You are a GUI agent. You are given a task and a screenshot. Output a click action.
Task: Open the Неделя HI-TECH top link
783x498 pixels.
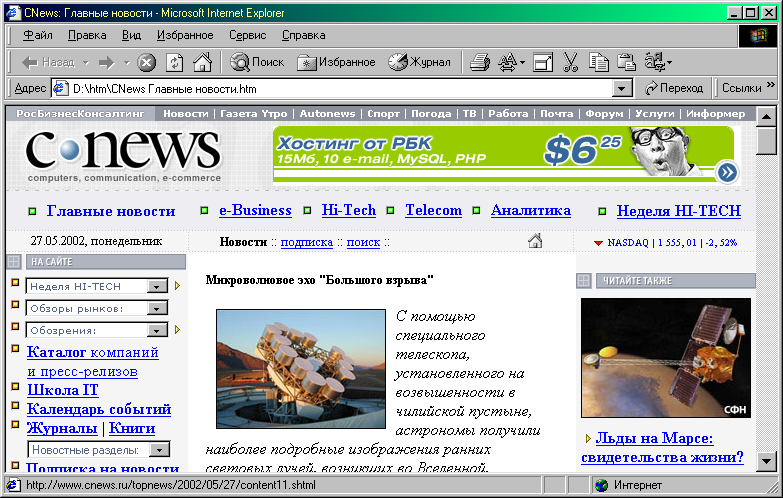tap(679, 211)
